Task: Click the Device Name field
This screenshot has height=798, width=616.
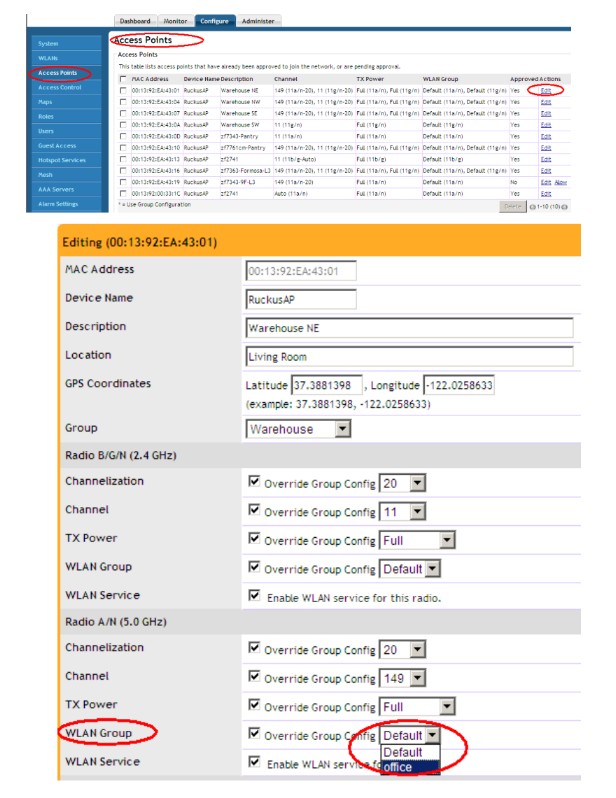Action: point(301,299)
